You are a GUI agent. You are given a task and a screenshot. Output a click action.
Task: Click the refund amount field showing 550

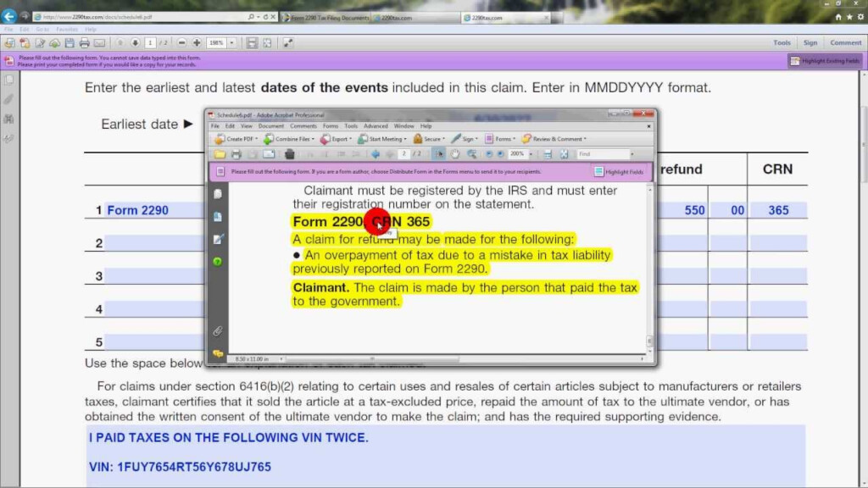click(x=682, y=210)
